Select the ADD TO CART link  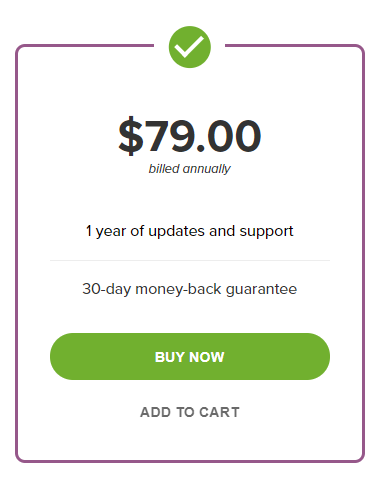[190, 412]
